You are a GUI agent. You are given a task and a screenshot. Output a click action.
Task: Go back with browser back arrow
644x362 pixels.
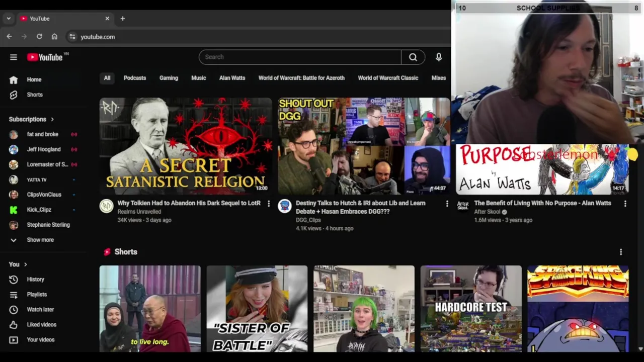[x=9, y=37]
